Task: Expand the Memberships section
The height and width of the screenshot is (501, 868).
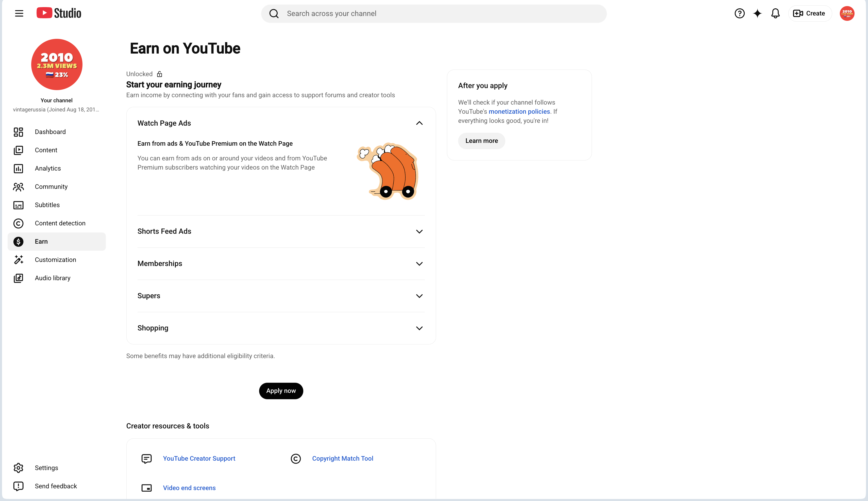Action: [419, 264]
